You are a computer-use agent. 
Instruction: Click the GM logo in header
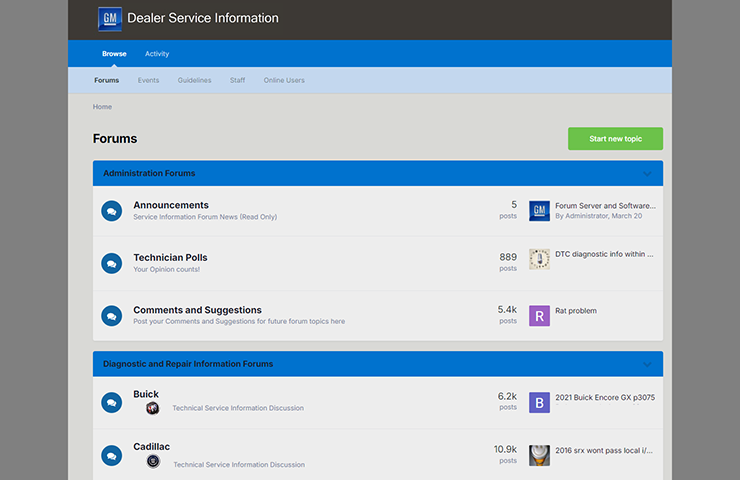(x=109, y=19)
